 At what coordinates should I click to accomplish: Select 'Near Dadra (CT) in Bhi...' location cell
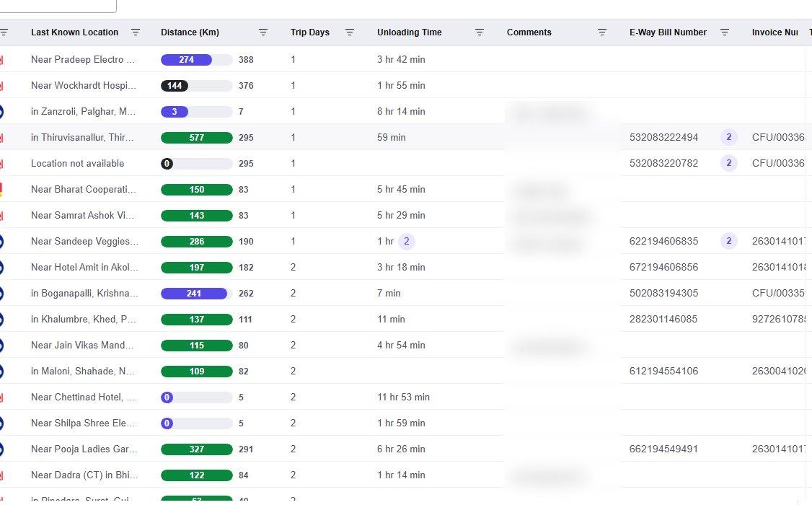click(84, 475)
